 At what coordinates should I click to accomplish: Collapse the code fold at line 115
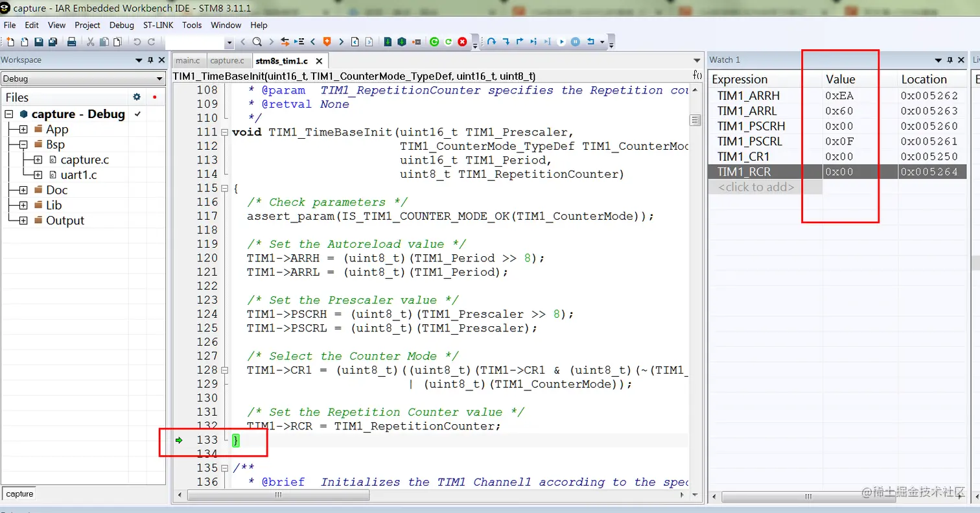225,188
